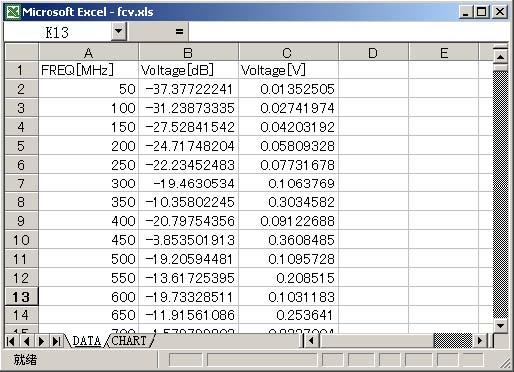Screen dimensions: 514x372
Task: Click previous sheet navigation arrow
Action: coord(26,341)
